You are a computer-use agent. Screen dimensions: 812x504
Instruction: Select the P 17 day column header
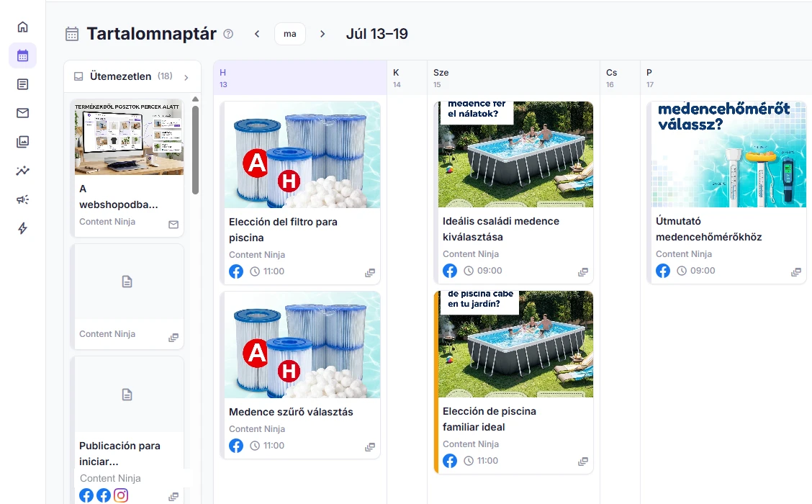(726, 78)
